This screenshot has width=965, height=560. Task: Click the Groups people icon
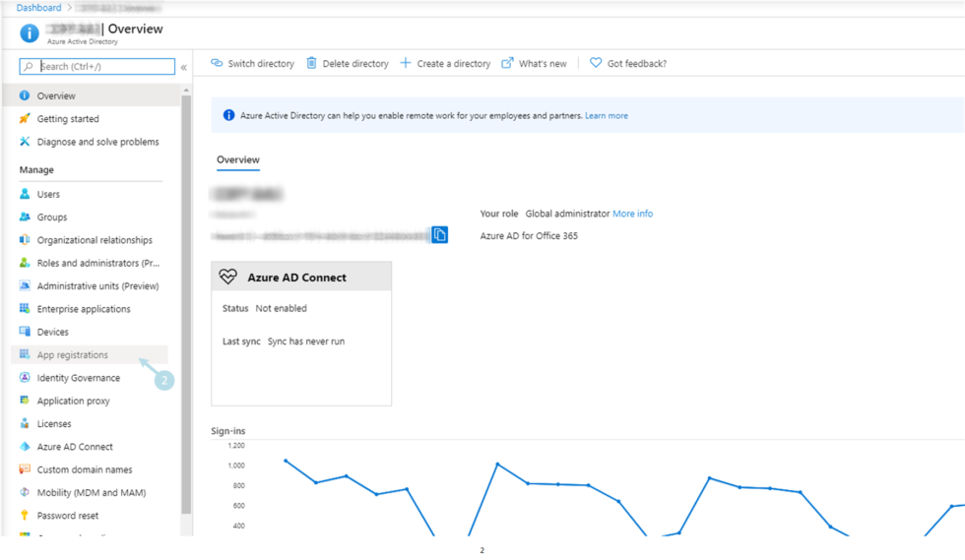(x=25, y=217)
